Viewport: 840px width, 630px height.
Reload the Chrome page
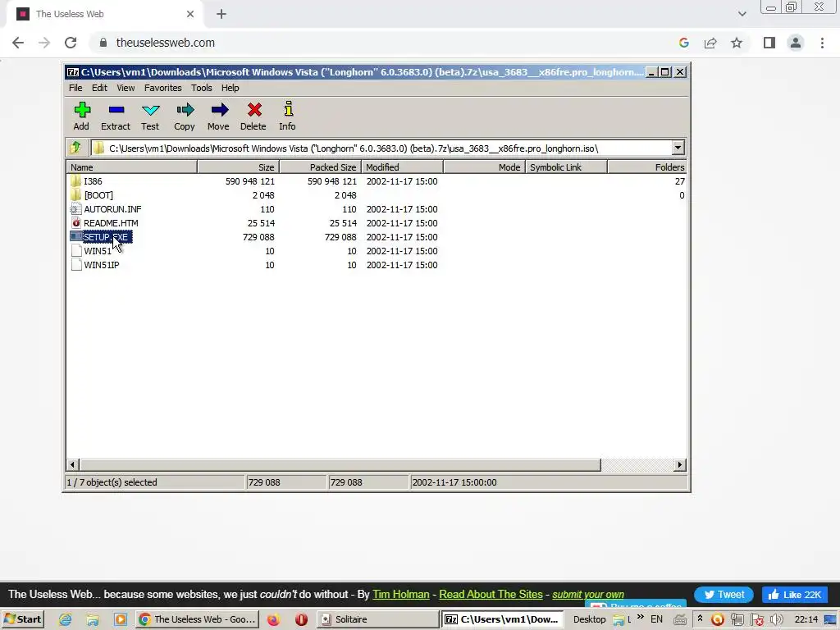[x=71, y=43]
